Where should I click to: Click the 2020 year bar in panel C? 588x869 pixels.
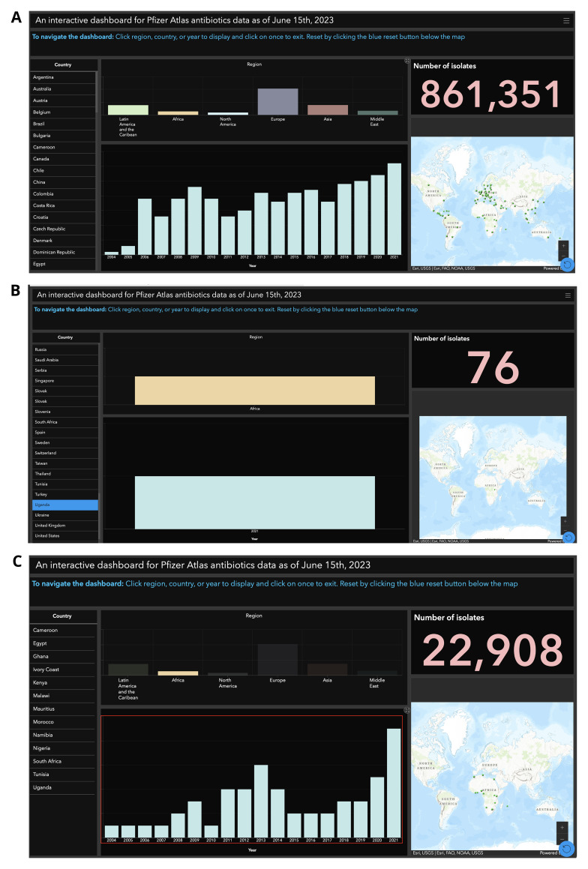(x=376, y=808)
